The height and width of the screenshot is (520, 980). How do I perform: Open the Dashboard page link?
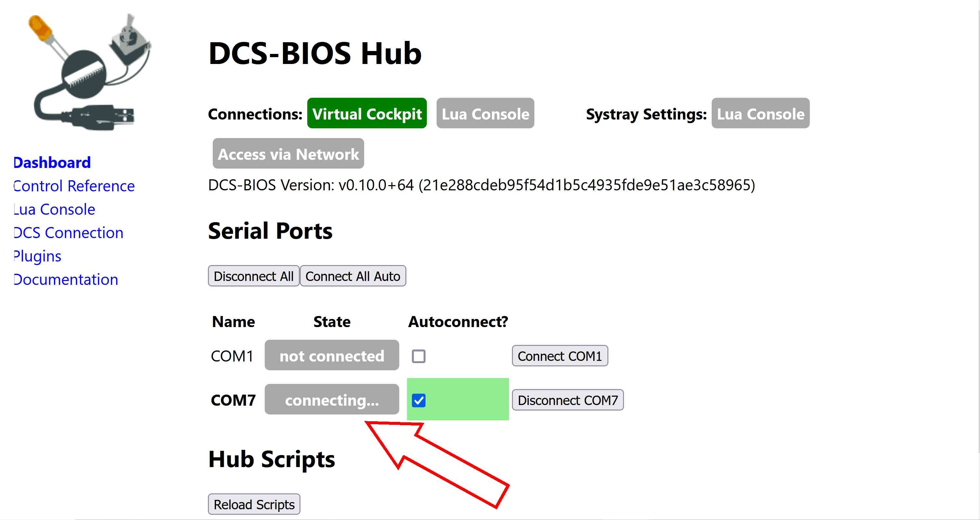click(x=52, y=162)
